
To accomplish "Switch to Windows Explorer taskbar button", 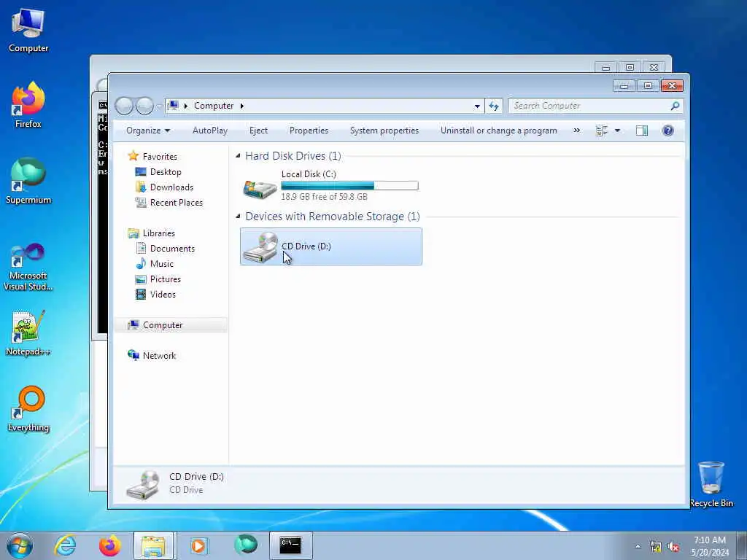I will click(155, 545).
